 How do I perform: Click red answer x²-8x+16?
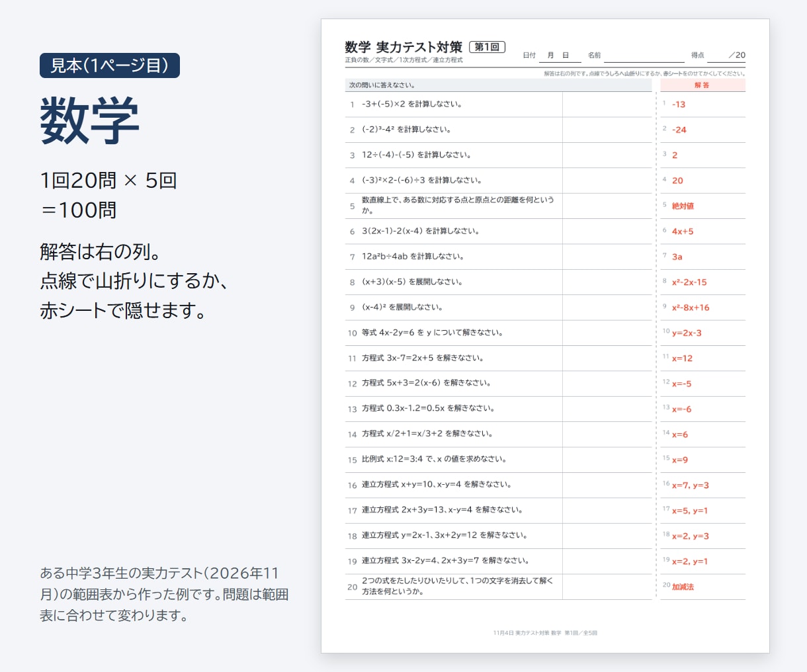click(691, 308)
